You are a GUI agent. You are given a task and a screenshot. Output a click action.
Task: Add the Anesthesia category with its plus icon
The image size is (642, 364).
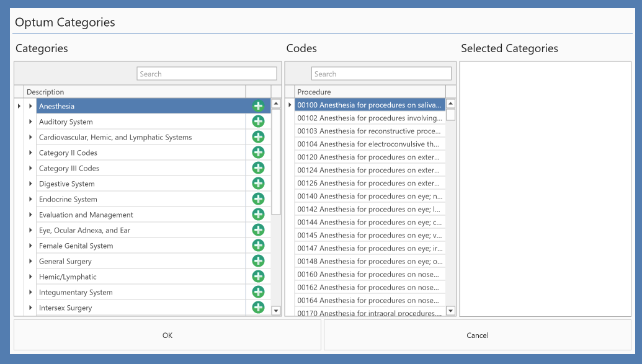(259, 106)
